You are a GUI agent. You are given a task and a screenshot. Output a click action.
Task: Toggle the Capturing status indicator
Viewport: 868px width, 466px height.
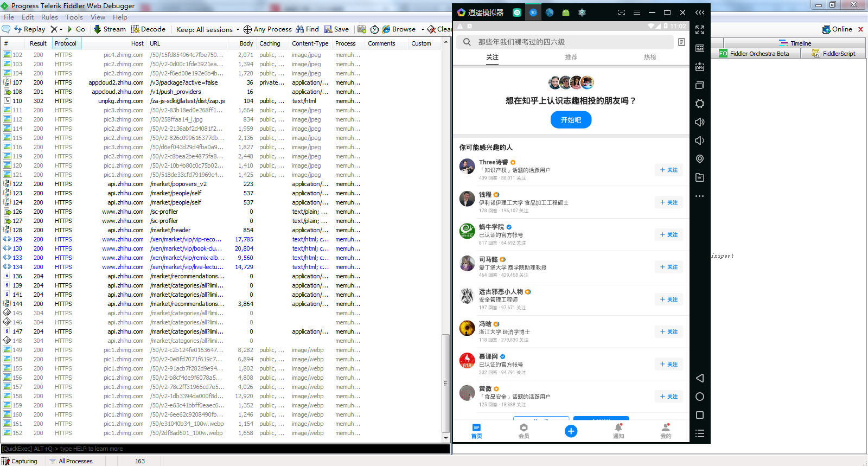pos(20,461)
